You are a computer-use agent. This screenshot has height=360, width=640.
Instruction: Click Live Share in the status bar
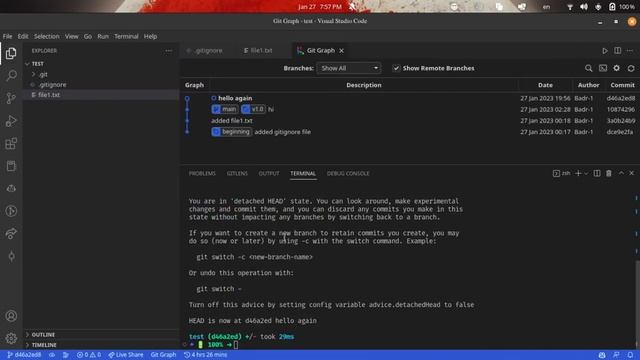pos(126,355)
